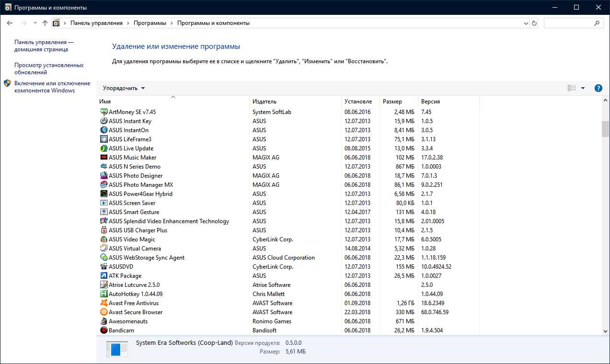Open Включение или отключение компонентов Windows
This screenshot has width=610, height=364.
click(x=52, y=87)
